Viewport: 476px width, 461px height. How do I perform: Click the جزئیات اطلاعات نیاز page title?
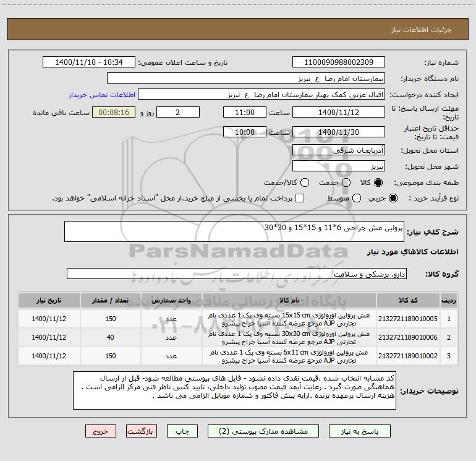click(422, 30)
